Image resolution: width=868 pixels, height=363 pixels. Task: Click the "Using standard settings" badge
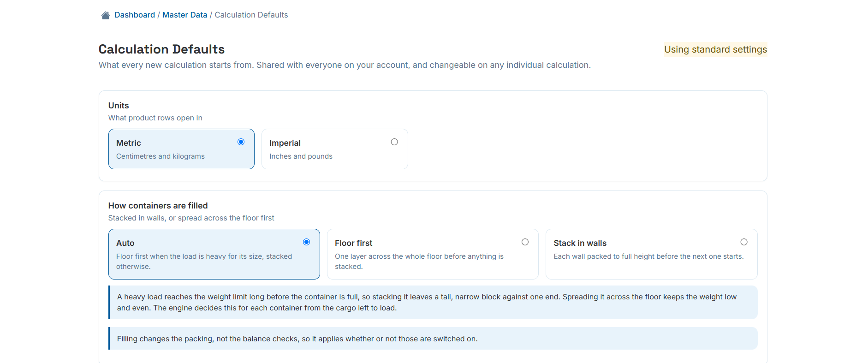pyautogui.click(x=715, y=49)
